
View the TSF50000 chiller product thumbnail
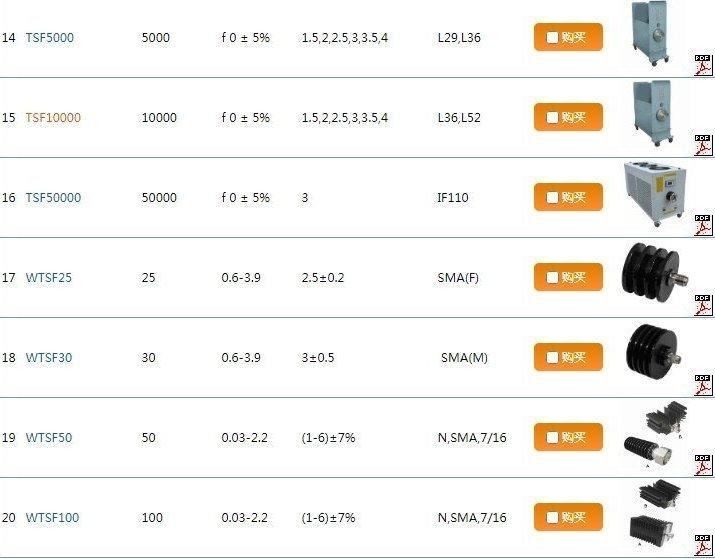tap(652, 190)
